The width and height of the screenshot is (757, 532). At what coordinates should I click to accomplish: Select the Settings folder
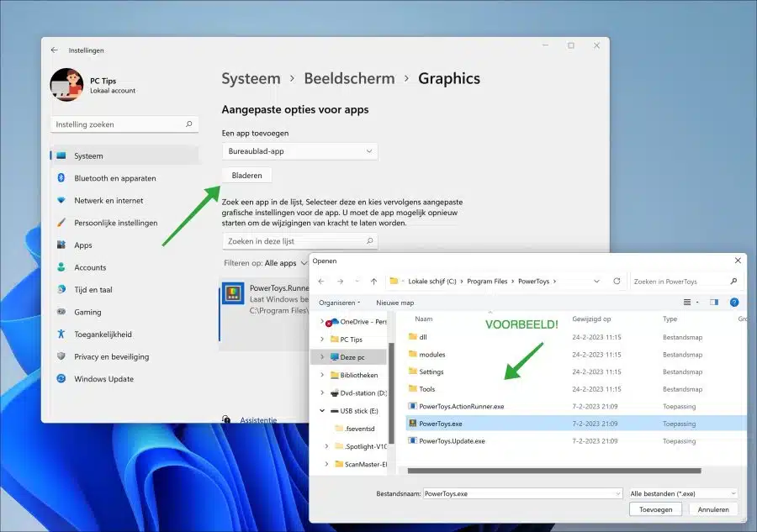point(426,371)
